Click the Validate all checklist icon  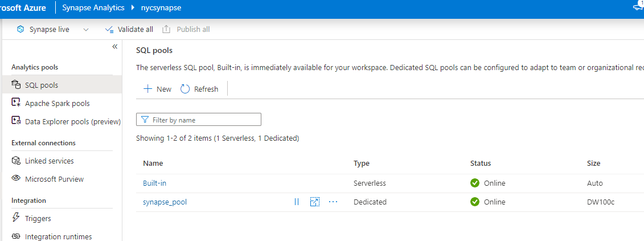pyautogui.click(x=109, y=29)
